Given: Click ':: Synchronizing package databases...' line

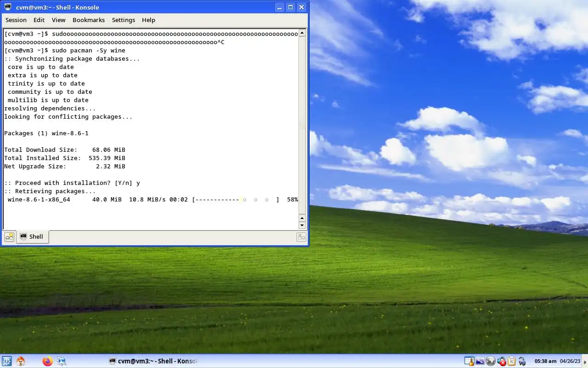Looking at the screenshot, I should pos(72,59).
